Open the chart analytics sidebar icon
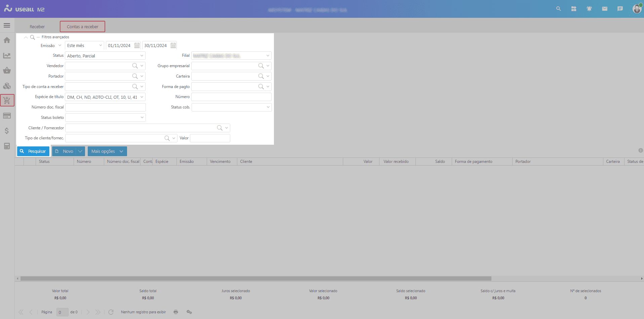 click(x=7, y=55)
